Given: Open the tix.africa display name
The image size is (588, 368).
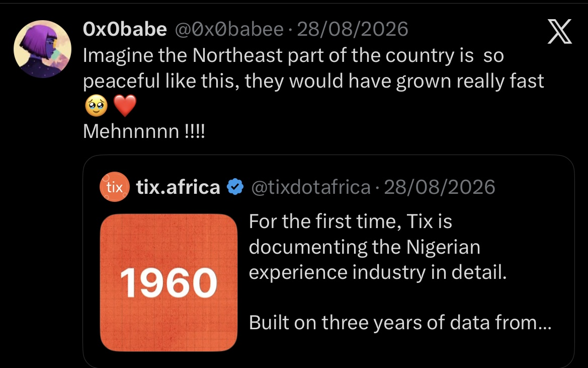Looking at the screenshot, I should click(178, 187).
